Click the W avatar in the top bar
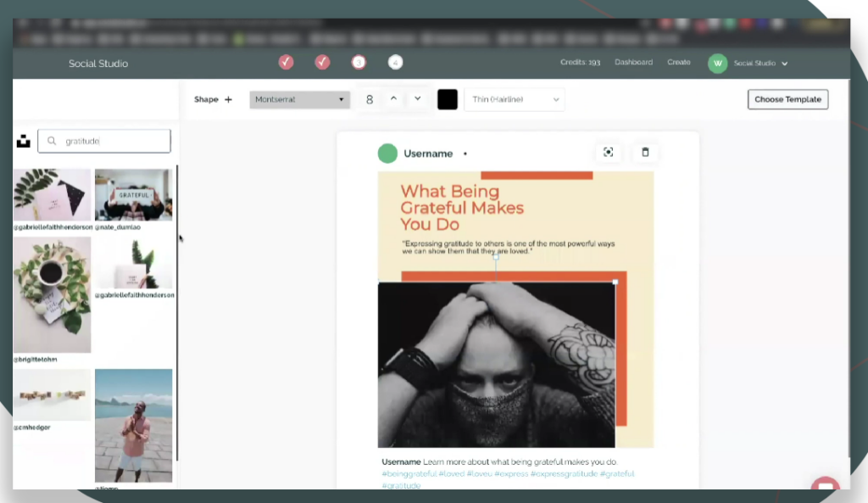 pyautogui.click(x=717, y=63)
